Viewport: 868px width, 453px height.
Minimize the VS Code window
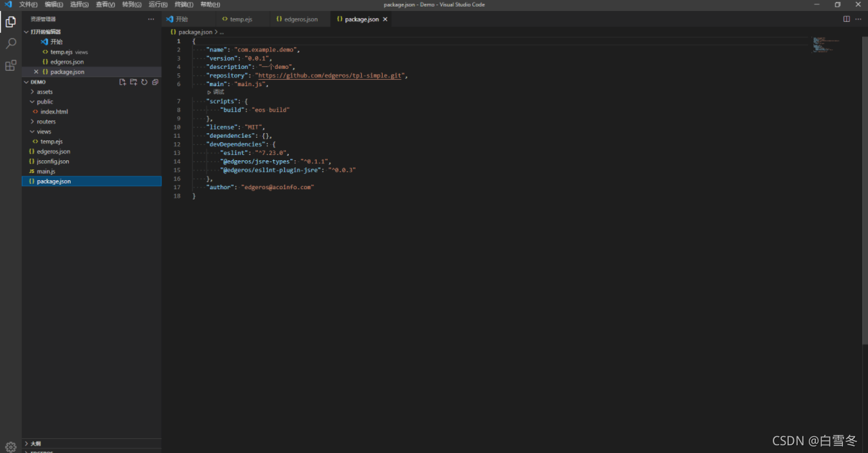click(817, 5)
